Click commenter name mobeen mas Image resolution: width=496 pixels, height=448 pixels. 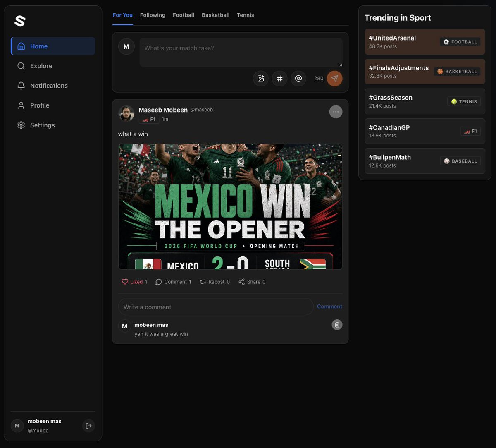click(x=151, y=325)
